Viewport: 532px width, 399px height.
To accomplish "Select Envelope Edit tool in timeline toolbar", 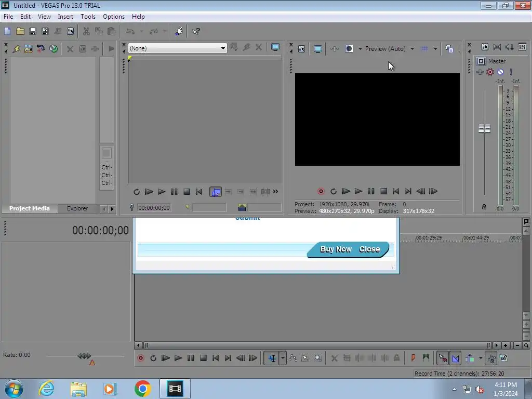I will (x=293, y=358).
